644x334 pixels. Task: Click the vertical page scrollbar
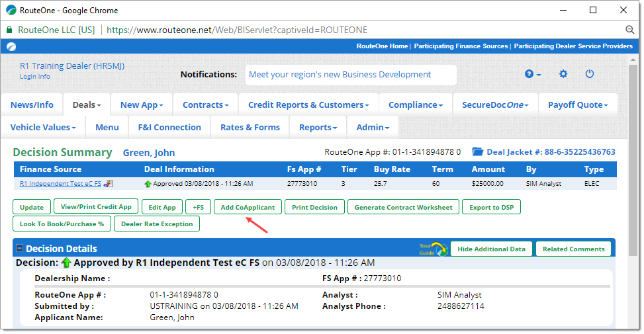[x=633, y=160]
